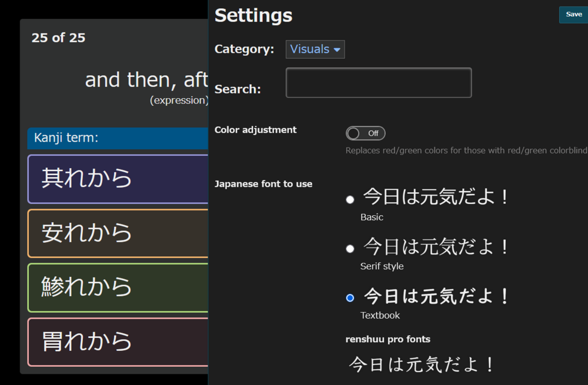Screen dimensions: 588x385
Task: Choose the answer 鯵れから
Action: [x=118, y=287]
